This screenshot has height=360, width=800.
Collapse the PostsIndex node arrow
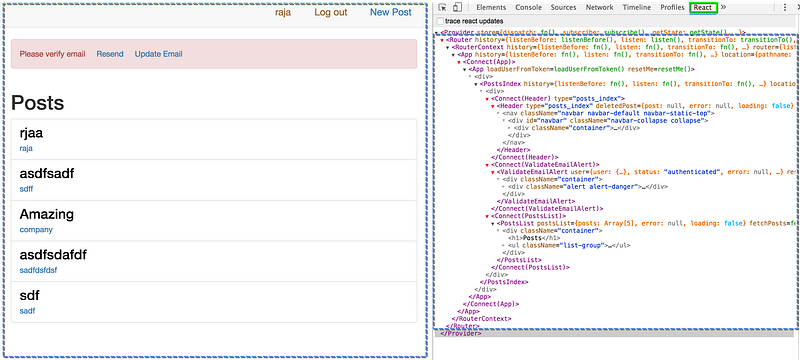click(x=476, y=84)
